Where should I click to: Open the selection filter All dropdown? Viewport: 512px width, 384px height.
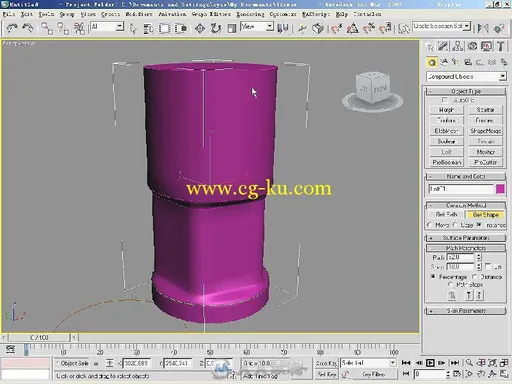(x=120, y=27)
